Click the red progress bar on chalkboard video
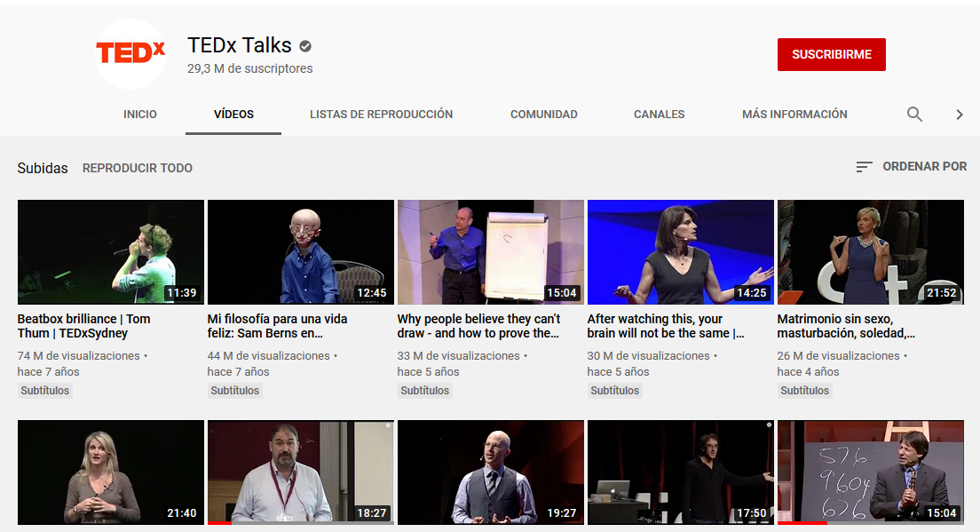This screenshot has height=532, width=980. click(802, 522)
